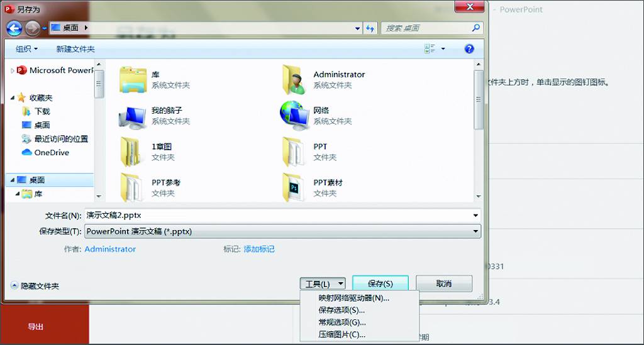Open the file name dropdown arrow
644x345 pixels.
point(475,215)
